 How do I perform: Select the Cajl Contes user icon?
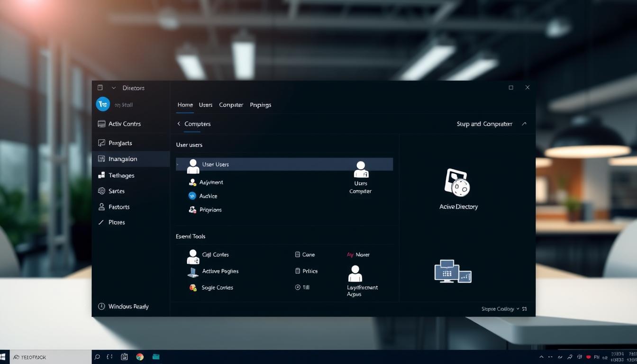pyautogui.click(x=193, y=255)
